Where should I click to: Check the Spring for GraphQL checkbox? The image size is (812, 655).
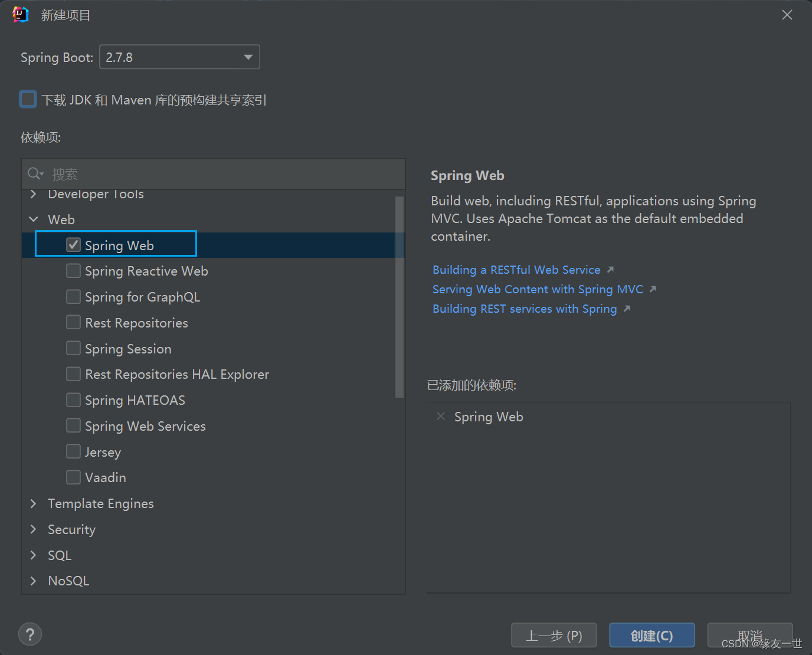(x=73, y=296)
